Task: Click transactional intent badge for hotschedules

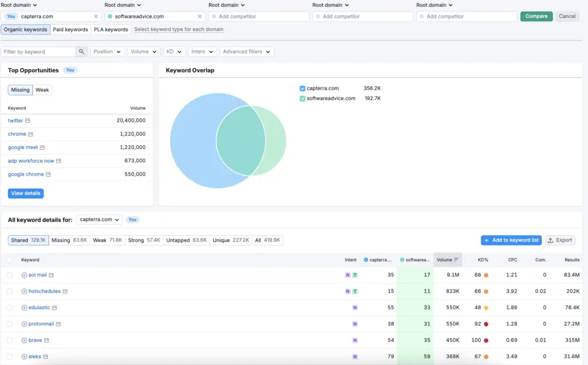Action: [x=355, y=291]
